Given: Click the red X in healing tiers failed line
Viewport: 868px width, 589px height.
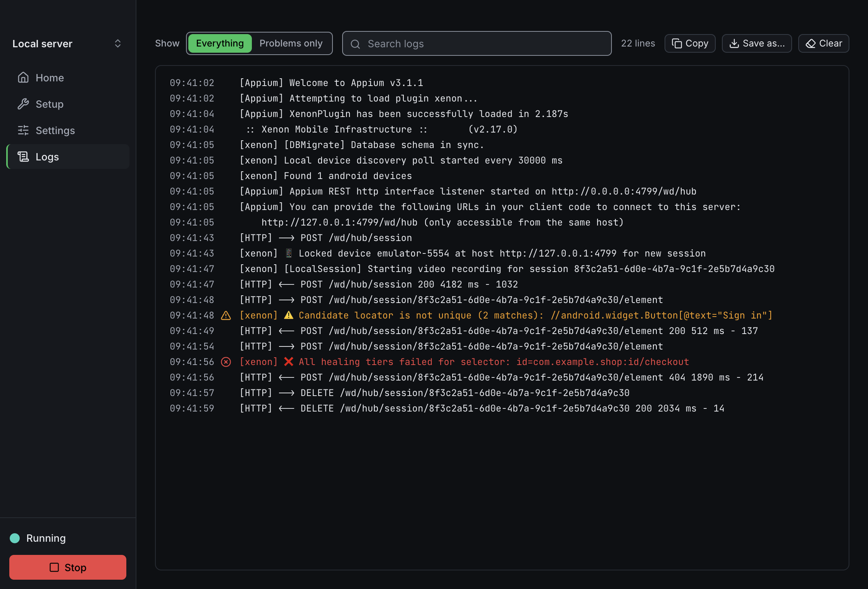Looking at the screenshot, I should tap(288, 362).
